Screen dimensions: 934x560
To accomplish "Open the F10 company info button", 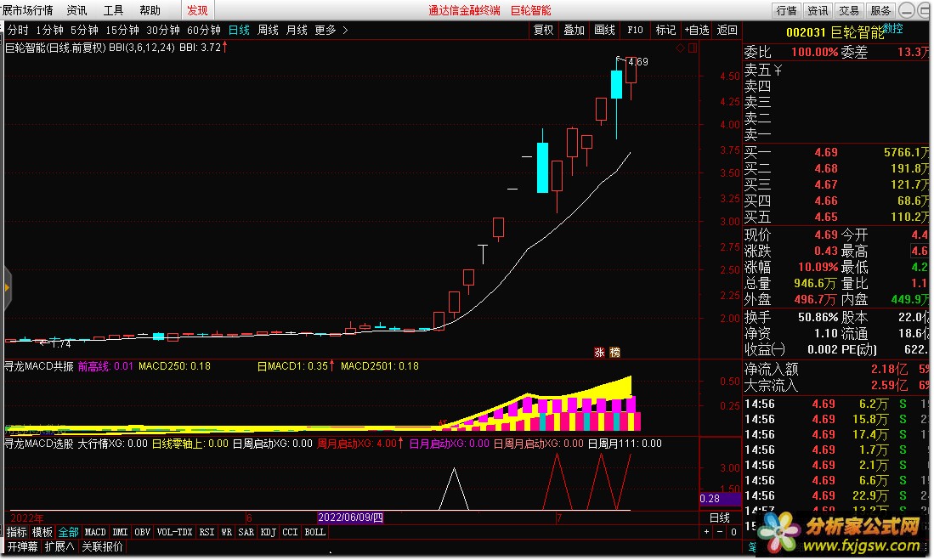I will (x=635, y=30).
